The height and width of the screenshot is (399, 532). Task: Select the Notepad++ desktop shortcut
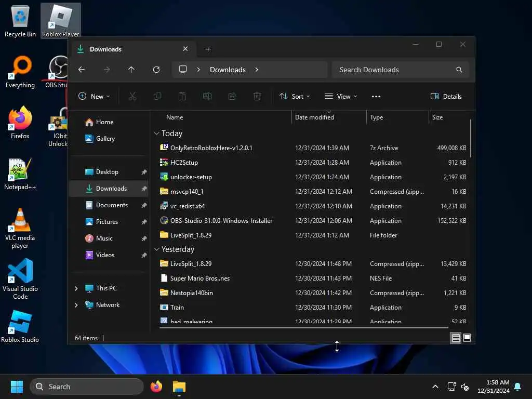coord(20,174)
